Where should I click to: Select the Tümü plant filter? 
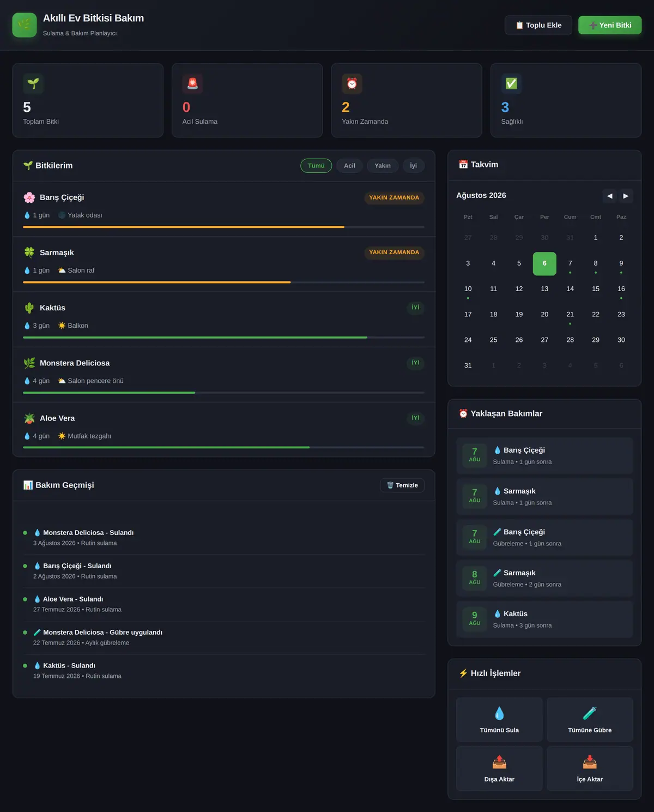(x=316, y=166)
